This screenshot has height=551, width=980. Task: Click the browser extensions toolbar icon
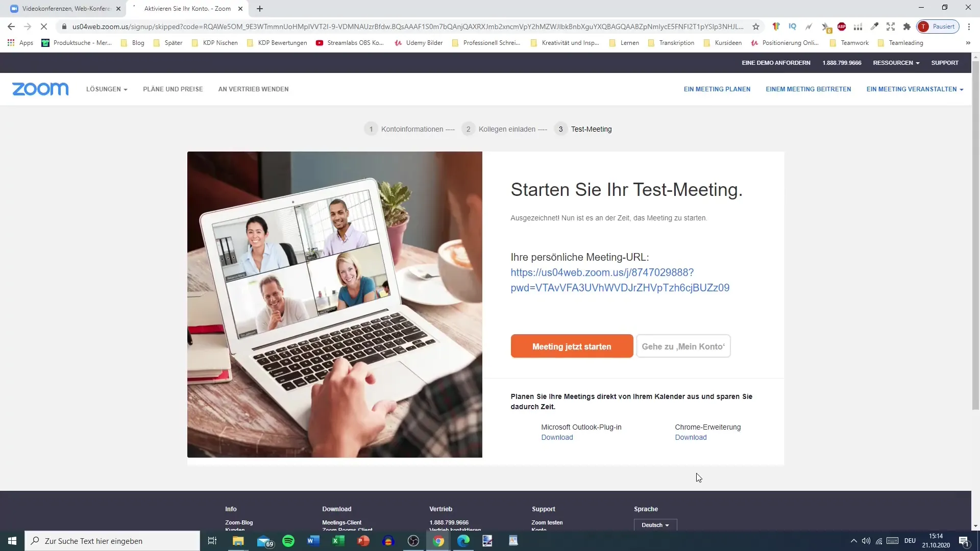908,27
